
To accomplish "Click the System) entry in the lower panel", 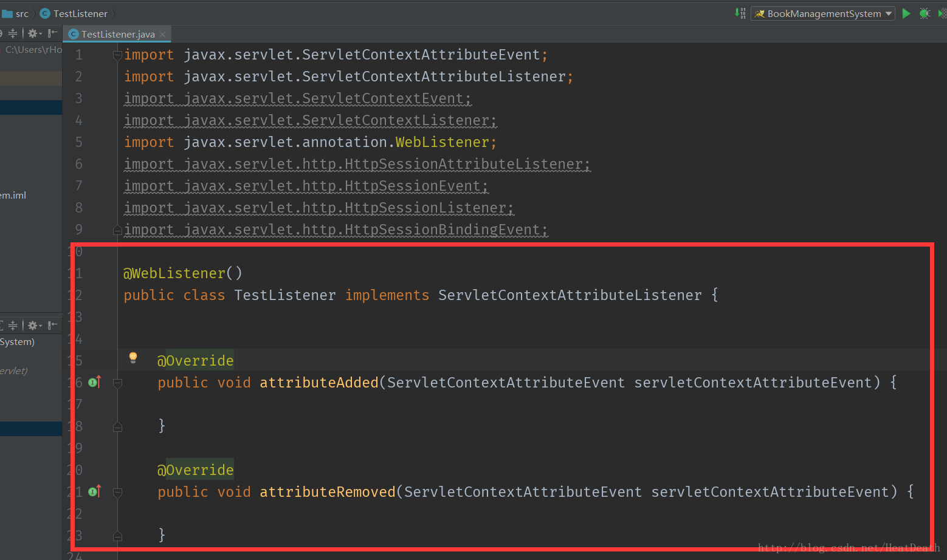I will click(18, 341).
